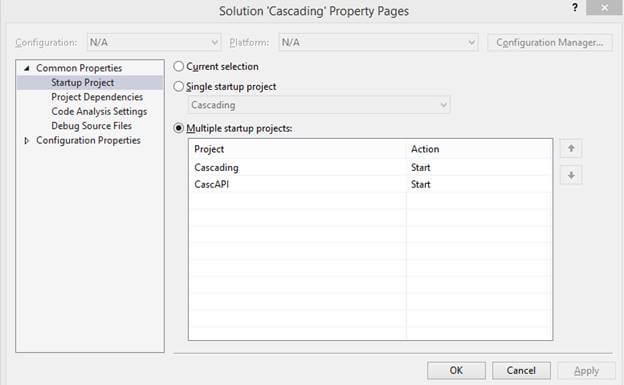Select the Cascading row in project list
Viewport: 624px width, 385px height.
coord(370,168)
